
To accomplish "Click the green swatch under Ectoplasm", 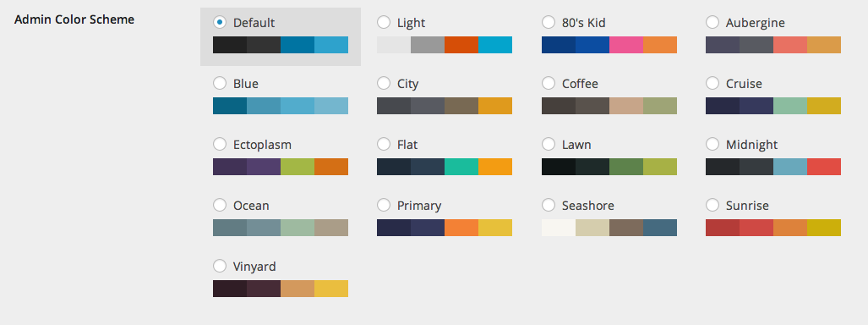I will click(298, 167).
